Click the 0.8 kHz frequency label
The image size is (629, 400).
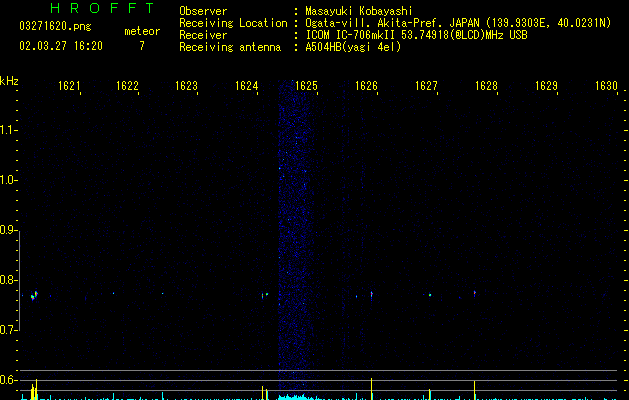pyautogui.click(x=8, y=280)
